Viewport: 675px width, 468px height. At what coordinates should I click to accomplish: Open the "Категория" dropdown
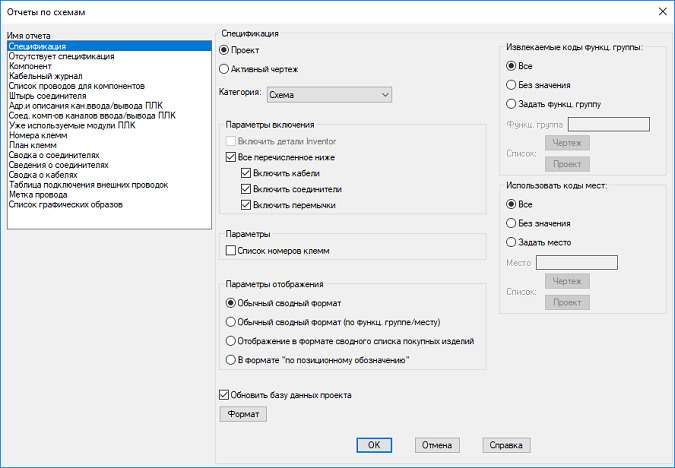point(329,94)
